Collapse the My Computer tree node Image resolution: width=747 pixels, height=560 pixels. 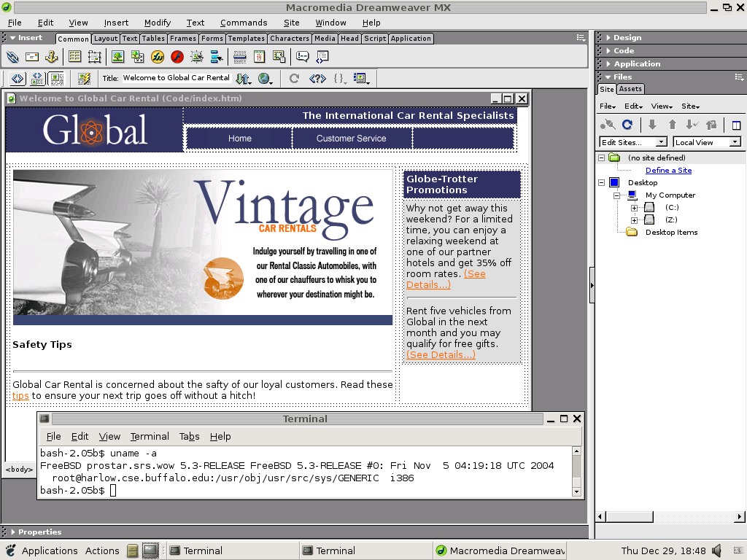[617, 195]
